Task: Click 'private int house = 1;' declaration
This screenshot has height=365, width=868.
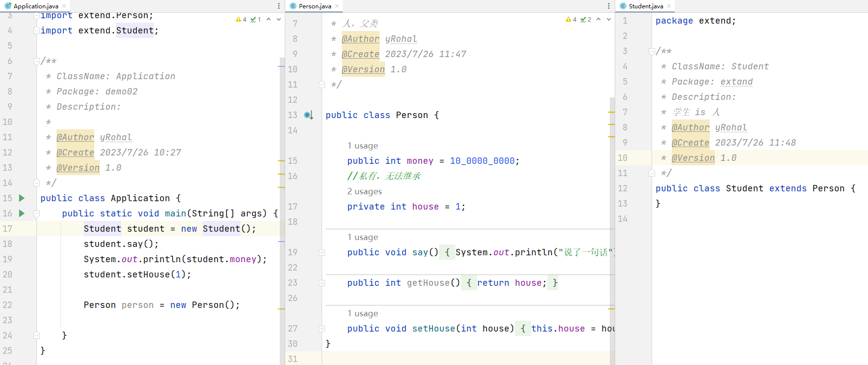Action: coord(406,207)
